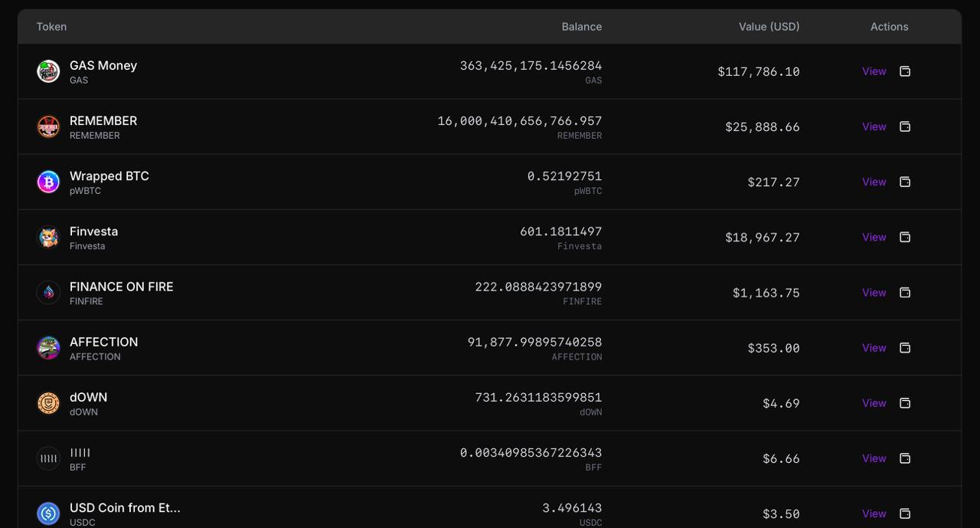Click the Actions column header
980x528 pixels.
pos(890,27)
